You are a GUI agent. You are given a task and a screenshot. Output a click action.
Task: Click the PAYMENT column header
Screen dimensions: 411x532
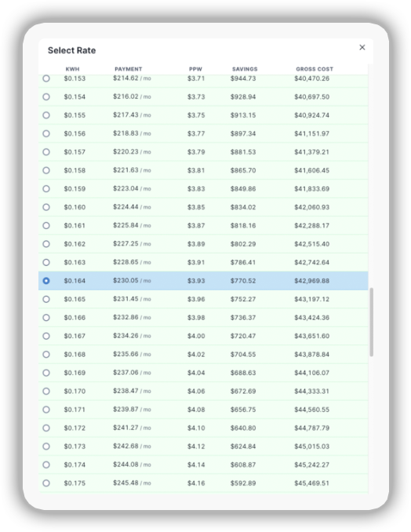point(128,69)
